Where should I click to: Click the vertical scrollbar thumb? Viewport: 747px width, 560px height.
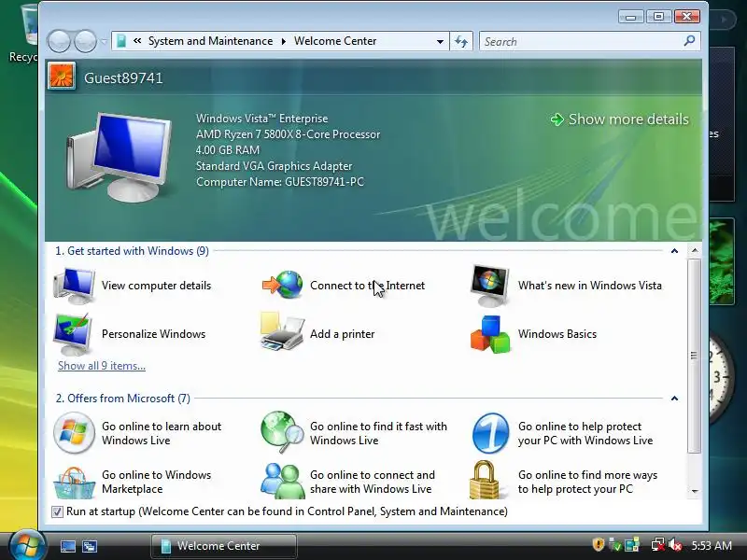coord(694,356)
